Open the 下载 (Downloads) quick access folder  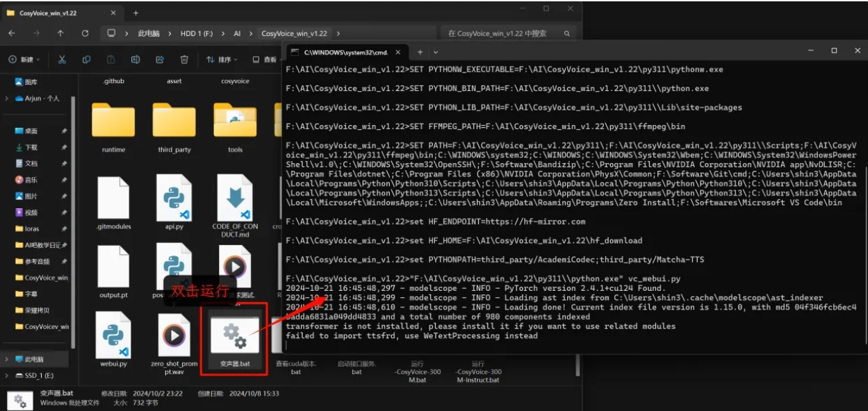[31, 147]
